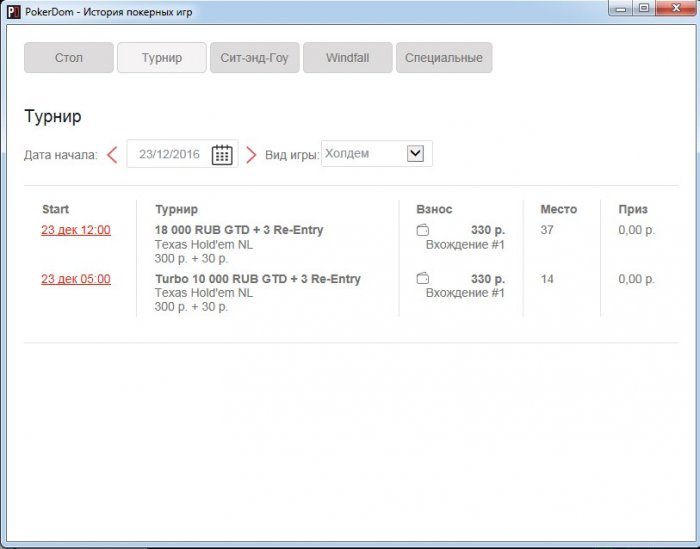Minimize the PokerDom history window

click(x=622, y=9)
